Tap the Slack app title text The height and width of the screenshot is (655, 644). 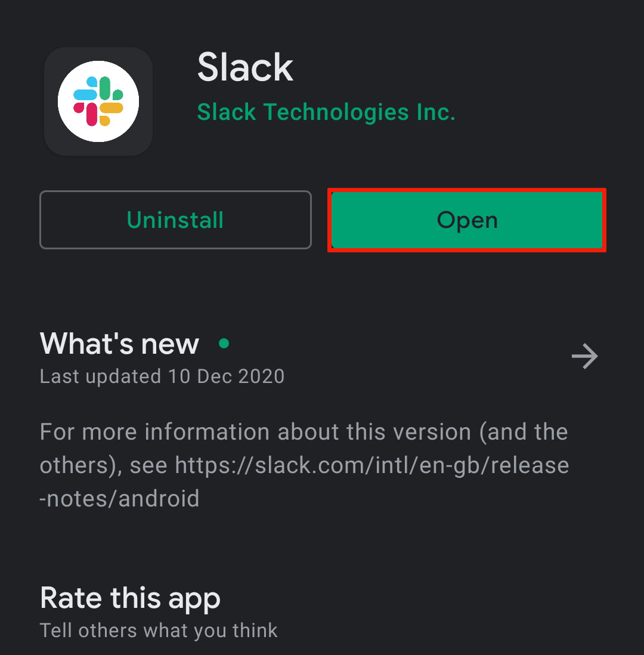coord(245,67)
